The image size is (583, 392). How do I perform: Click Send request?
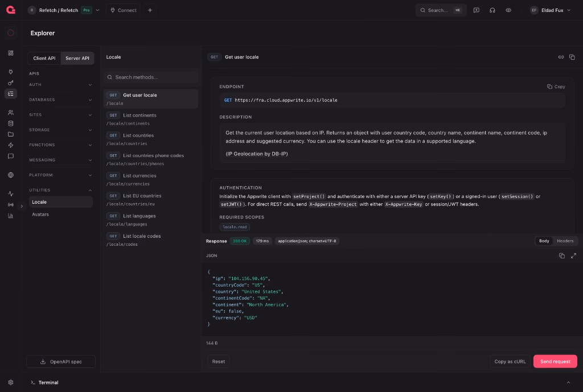click(x=555, y=361)
